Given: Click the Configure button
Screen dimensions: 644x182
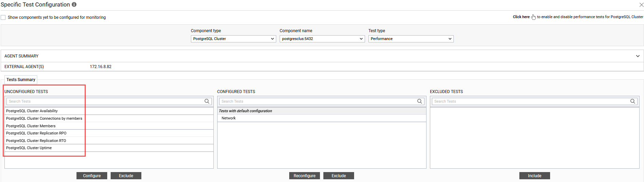Looking at the screenshot, I should (x=92, y=176).
